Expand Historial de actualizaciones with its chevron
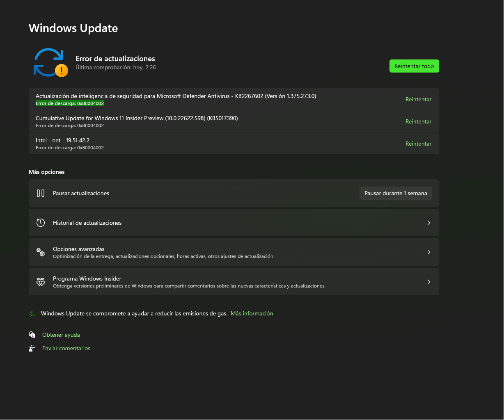The width and height of the screenshot is (504, 420). (429, 223)
